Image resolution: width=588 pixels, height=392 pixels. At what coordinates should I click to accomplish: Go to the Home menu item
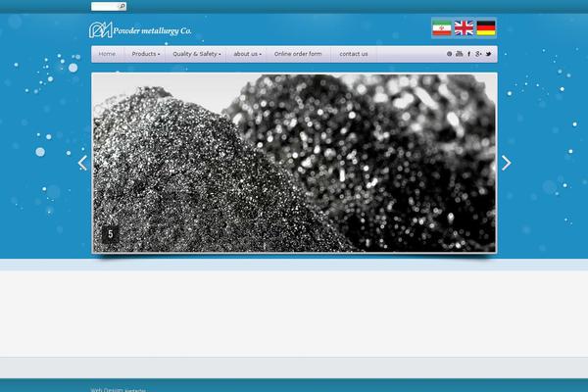click(107, 54)
